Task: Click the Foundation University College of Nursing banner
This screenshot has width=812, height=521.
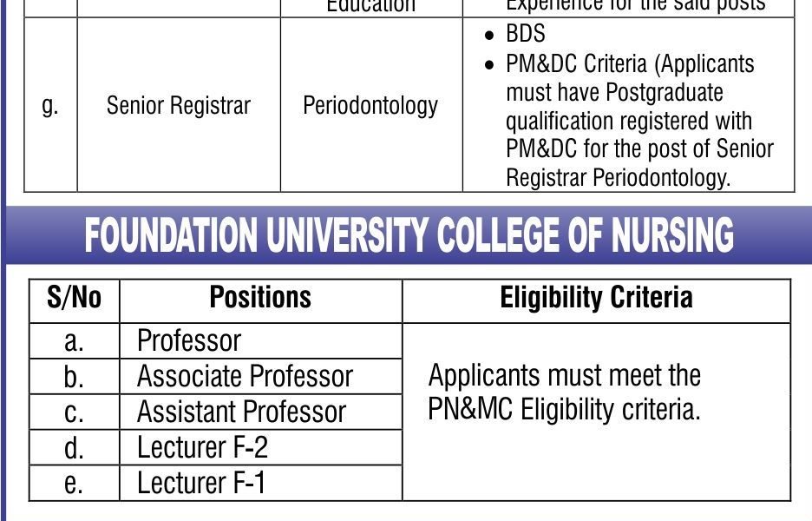Action: click(409, 235)
